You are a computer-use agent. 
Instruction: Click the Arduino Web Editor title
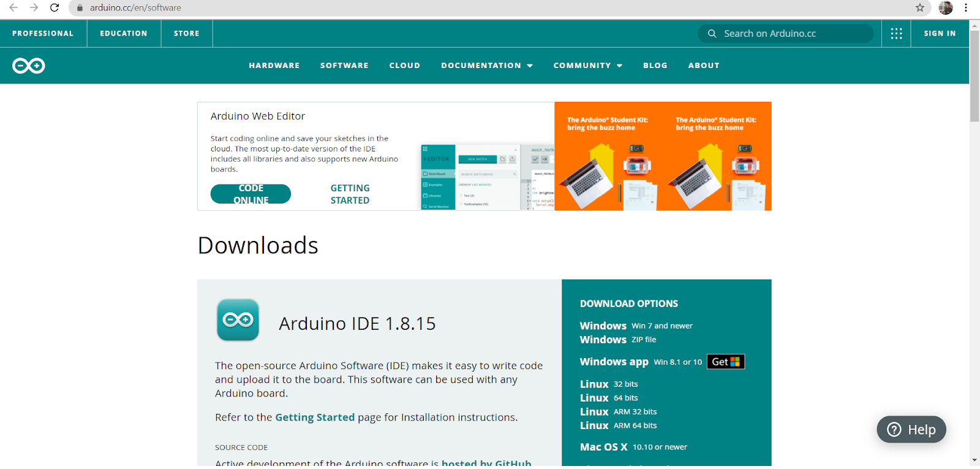click(x=258, y=116)
